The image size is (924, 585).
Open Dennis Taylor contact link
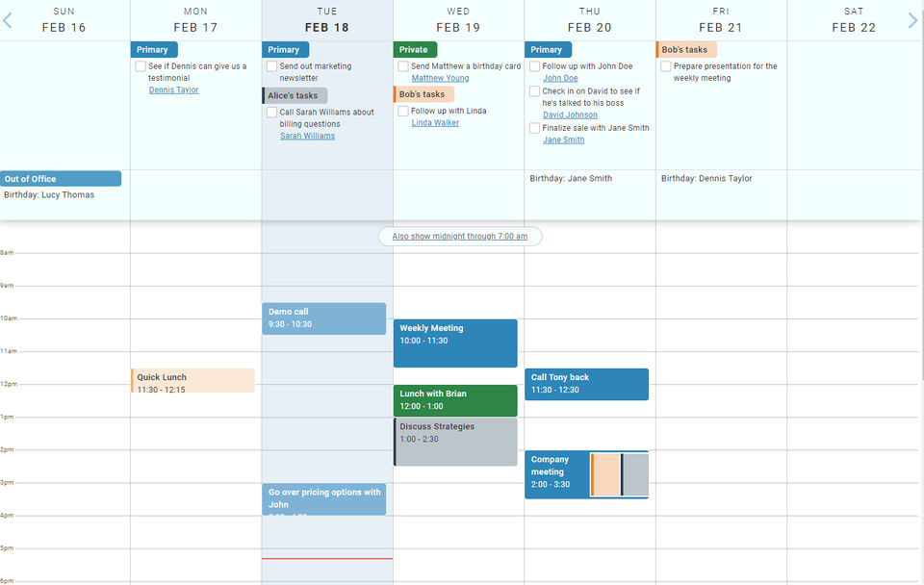pos(173,90)
